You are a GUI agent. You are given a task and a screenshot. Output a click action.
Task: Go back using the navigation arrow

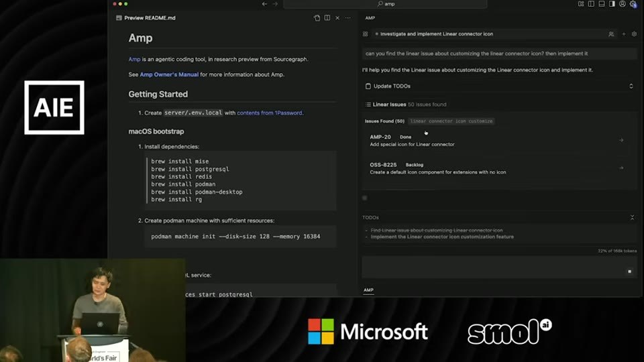click(264, 4)
